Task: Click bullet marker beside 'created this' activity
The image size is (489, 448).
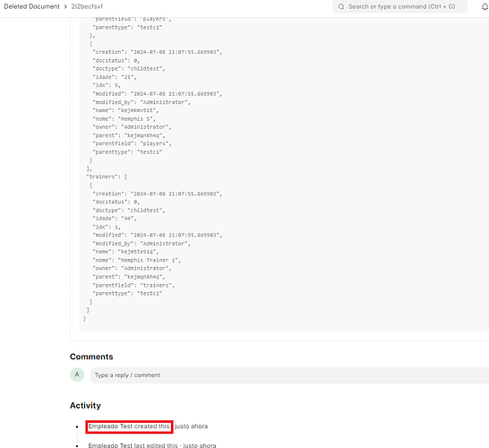Action: coord(77,426)
